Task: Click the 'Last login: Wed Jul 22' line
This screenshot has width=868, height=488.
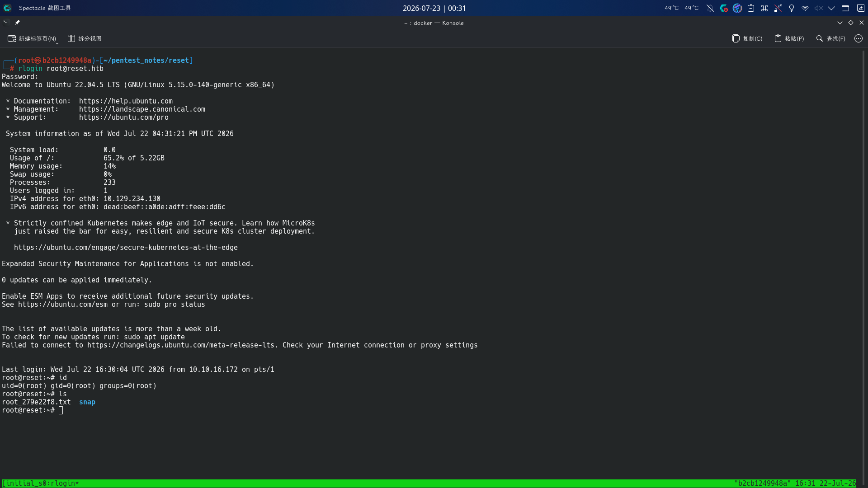Action: pyautogui.click(x=138, y=370)
